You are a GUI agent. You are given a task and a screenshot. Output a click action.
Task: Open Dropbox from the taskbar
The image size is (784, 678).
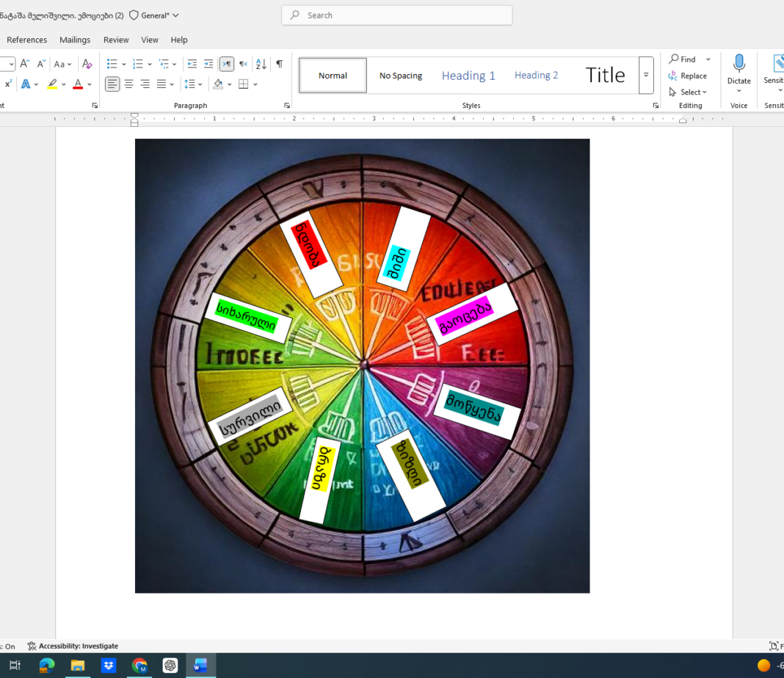point(109,666)
